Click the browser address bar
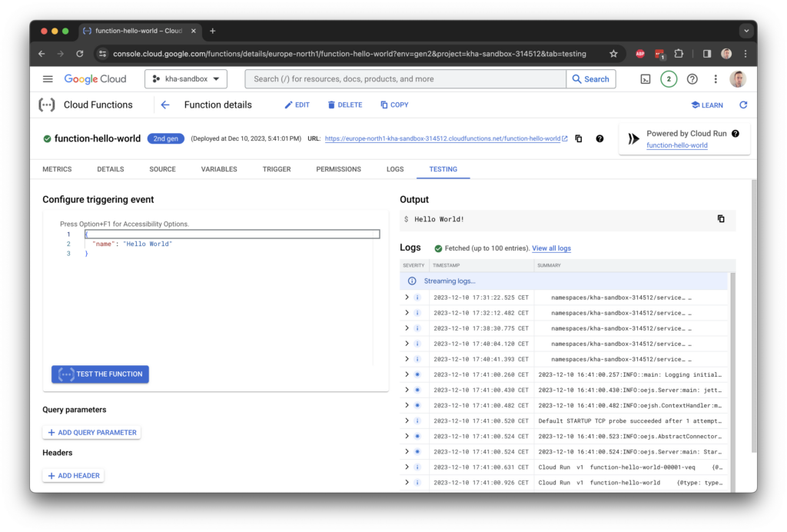787x532 pixels. pyautogui.click(x=350, y=54)
